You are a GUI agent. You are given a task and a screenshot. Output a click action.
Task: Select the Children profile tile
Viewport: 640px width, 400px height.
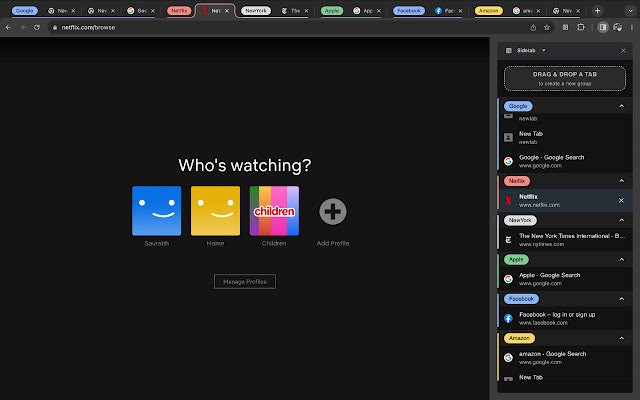click(274, 211)
